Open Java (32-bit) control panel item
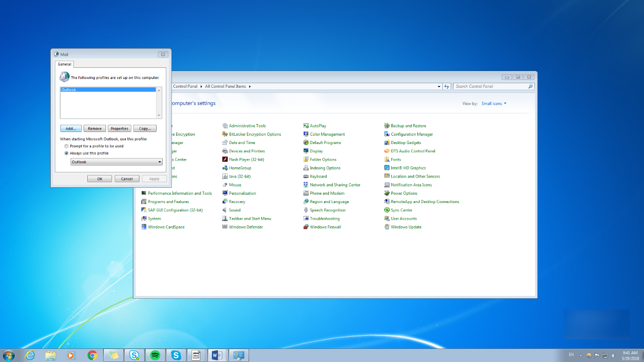 point(236,177)
